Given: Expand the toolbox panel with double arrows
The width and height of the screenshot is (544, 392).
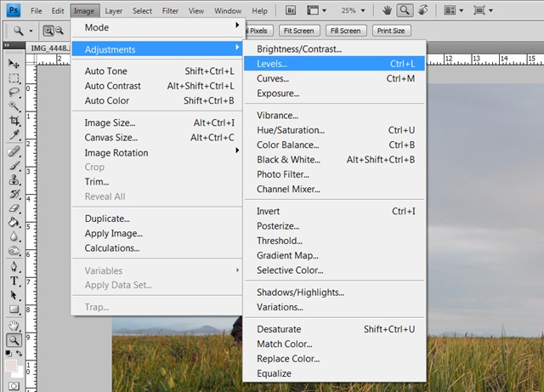Looking at the screenshot, I should tap(7, 45).
